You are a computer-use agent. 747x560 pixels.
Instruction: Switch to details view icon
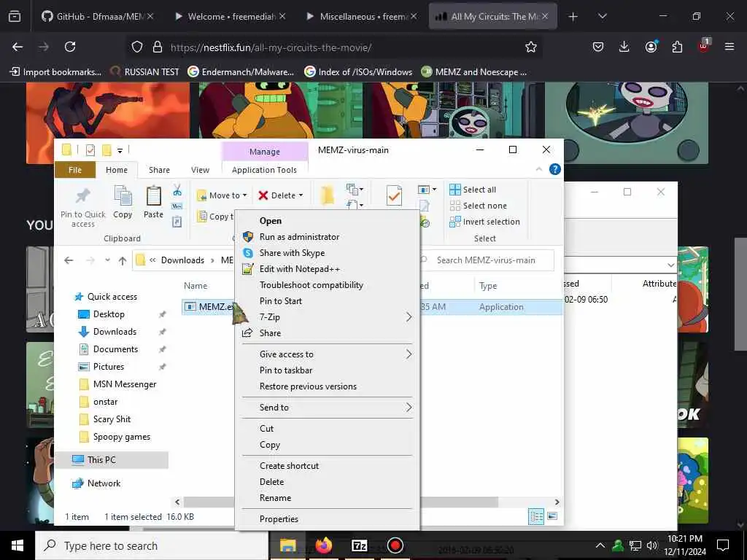(x=536, y=517)
